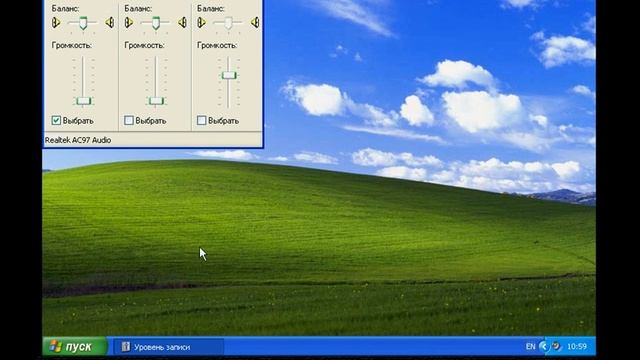
Task: Click right speaker icon of middle column balance
Action: pyautogui.click(x=182, y=22)
